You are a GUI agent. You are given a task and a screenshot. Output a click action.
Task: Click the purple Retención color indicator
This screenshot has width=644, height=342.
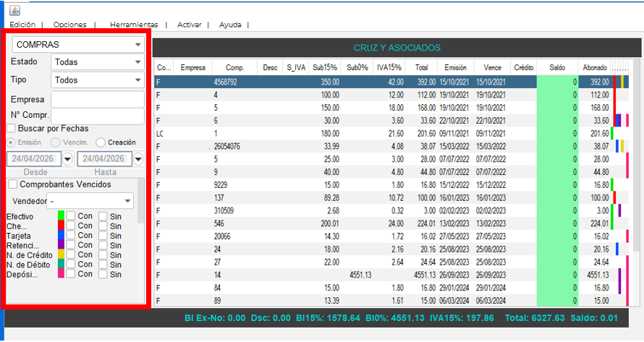click(x=62, y=244)
